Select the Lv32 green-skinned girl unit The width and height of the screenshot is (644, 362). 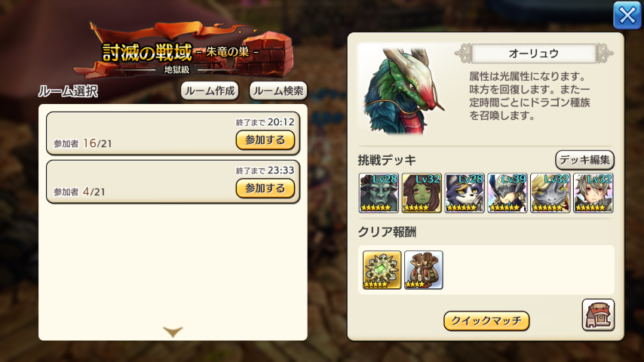422,193
